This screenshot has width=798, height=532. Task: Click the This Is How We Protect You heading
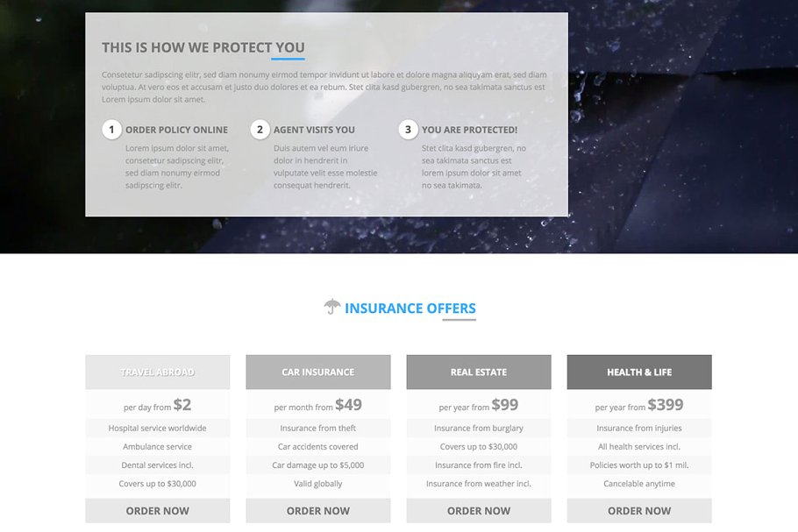pos(203,47)
